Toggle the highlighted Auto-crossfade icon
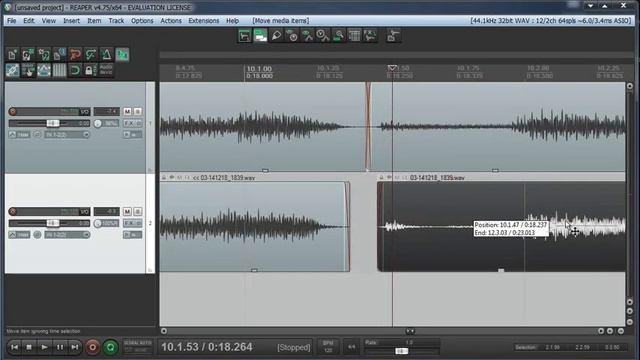This screenshot has width=640, height=360. tap(122, 54)
